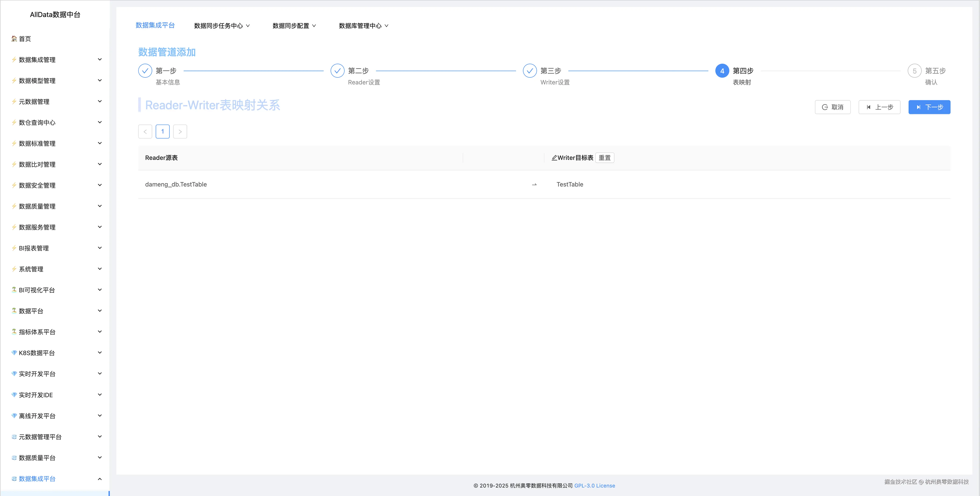Open the GPL-3.0 License link

click(595, 485)
